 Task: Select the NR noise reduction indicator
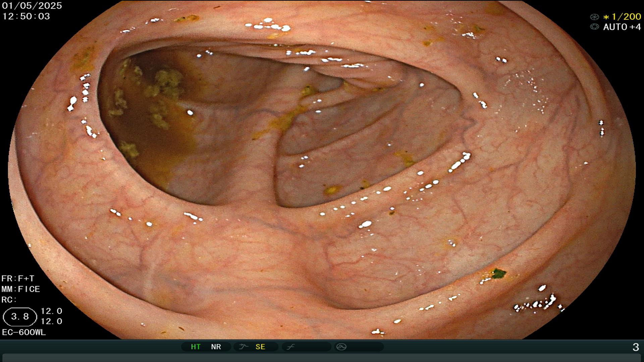point(216,347)
